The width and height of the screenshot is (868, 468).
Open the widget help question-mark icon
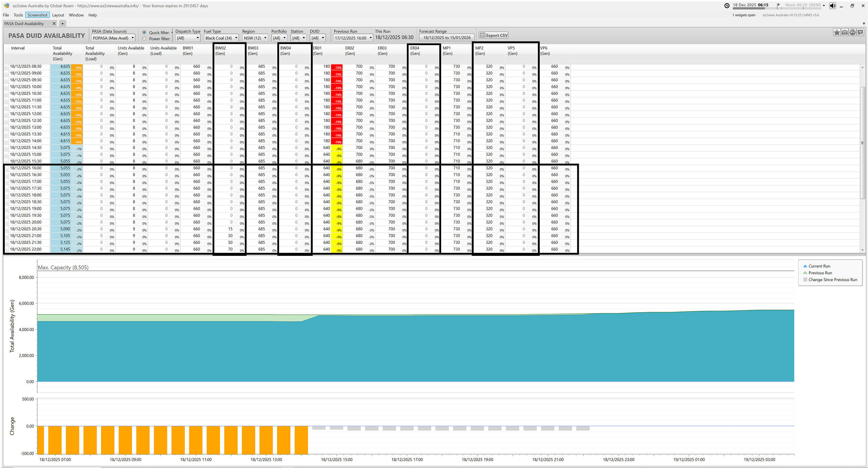[852, 33]
